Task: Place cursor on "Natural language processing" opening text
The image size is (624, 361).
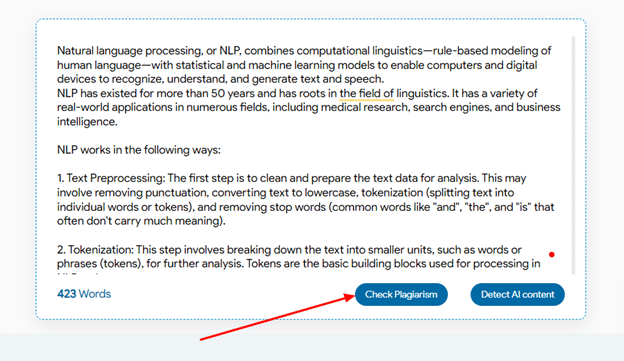Action: [x=129, y=51]
